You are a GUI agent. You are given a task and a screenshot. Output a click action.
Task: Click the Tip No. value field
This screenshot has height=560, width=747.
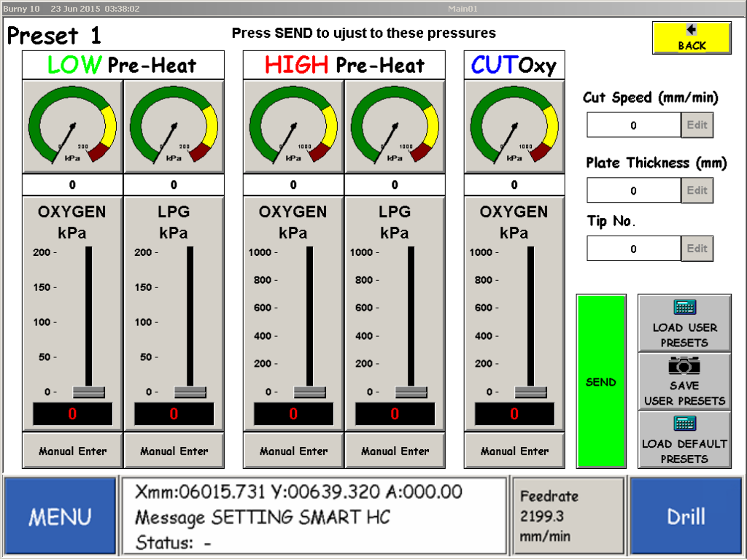(x=634, y=249)
